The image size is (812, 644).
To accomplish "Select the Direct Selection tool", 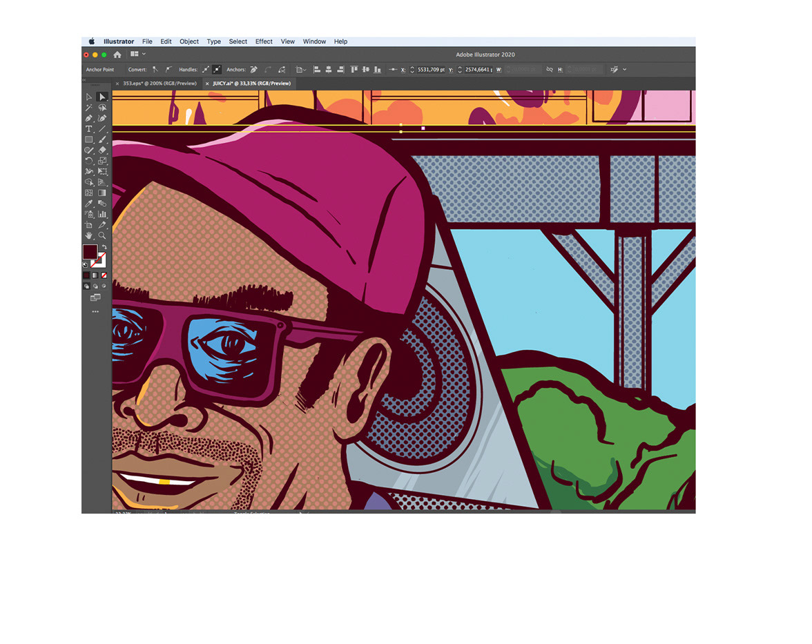I will point(102,97).
